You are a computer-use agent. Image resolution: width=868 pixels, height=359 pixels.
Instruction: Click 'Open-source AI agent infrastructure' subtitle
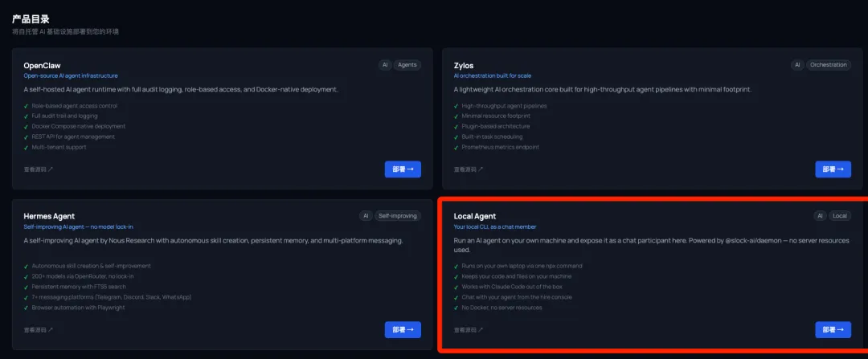pos(71,75)
